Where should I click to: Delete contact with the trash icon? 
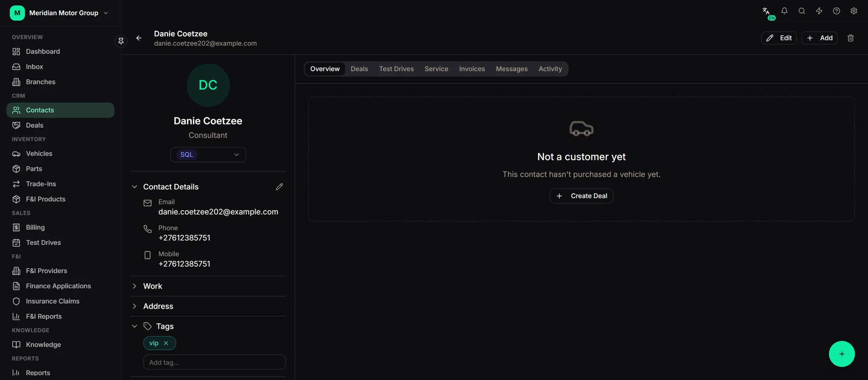point(851,38)
